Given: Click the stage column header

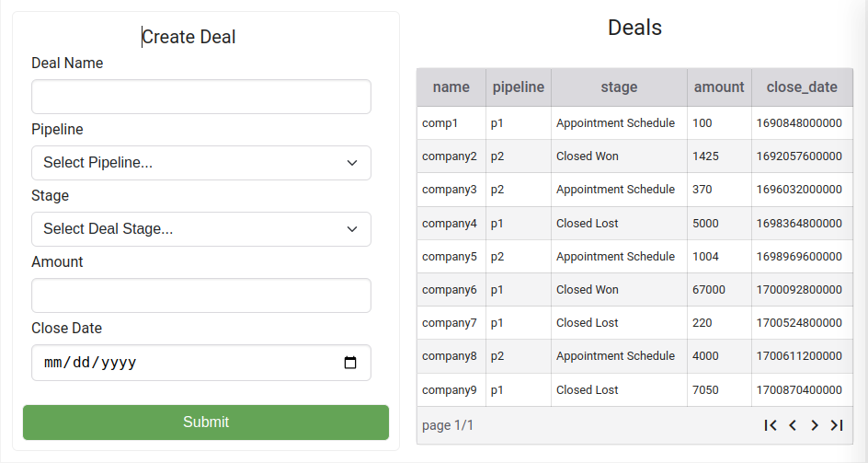Looking at the screenshot, I should [x=619, y=87].
